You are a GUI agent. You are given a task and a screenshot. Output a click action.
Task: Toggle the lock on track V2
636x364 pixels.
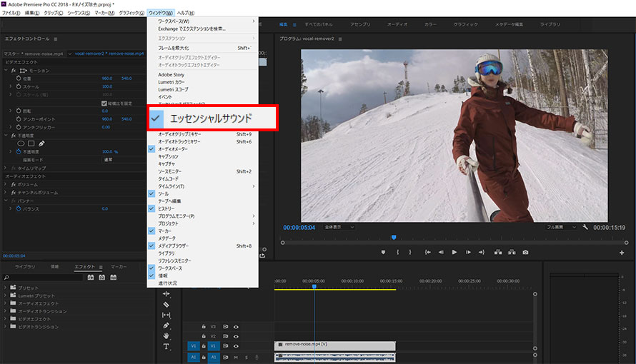pyautogui.click(x=202, y=336)
